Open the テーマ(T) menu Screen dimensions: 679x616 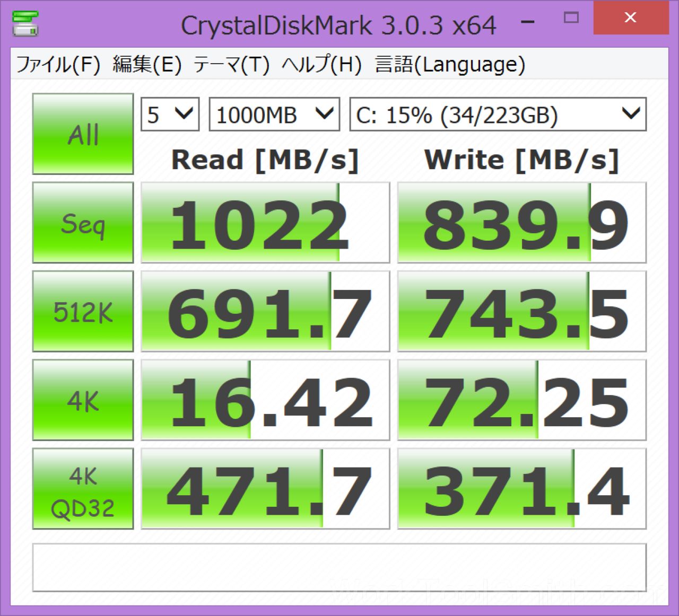(231, 64)
